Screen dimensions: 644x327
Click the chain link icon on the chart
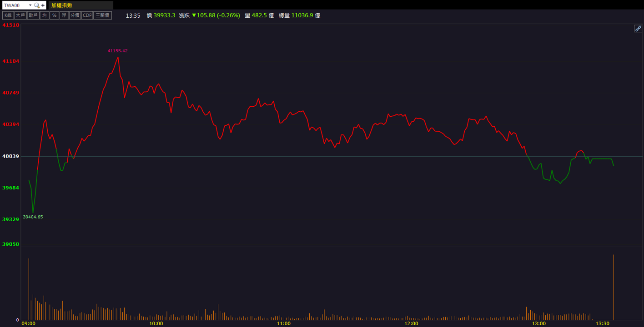[638, 29]
